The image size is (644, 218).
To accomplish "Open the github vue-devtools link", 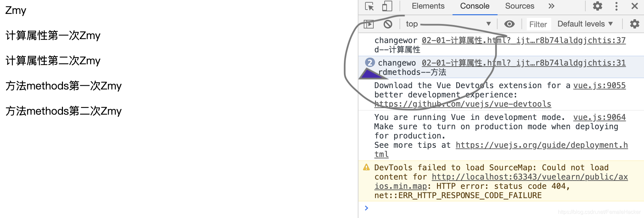I will (463, 104).
